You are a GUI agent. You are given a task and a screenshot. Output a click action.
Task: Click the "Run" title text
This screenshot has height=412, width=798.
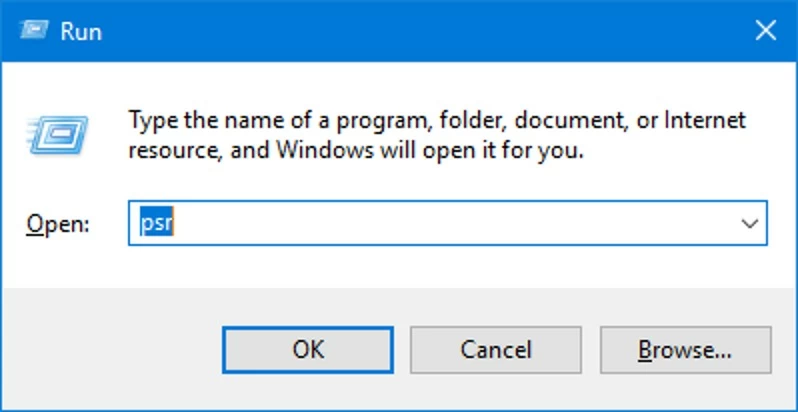pyautogui.click(x=81, y=31)
